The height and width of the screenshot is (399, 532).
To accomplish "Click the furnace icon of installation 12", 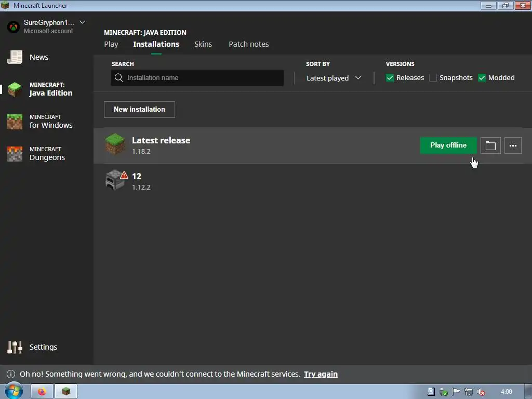I will point(114,180).
